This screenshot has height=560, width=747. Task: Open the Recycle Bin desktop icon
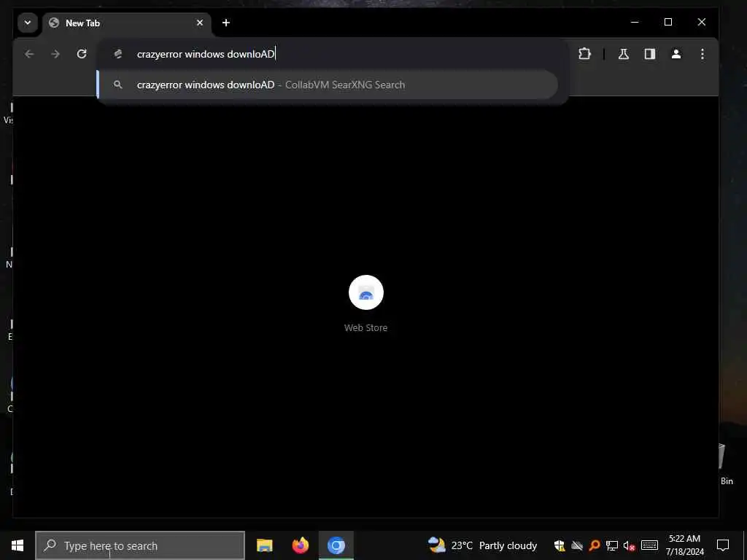coord(726,464)
